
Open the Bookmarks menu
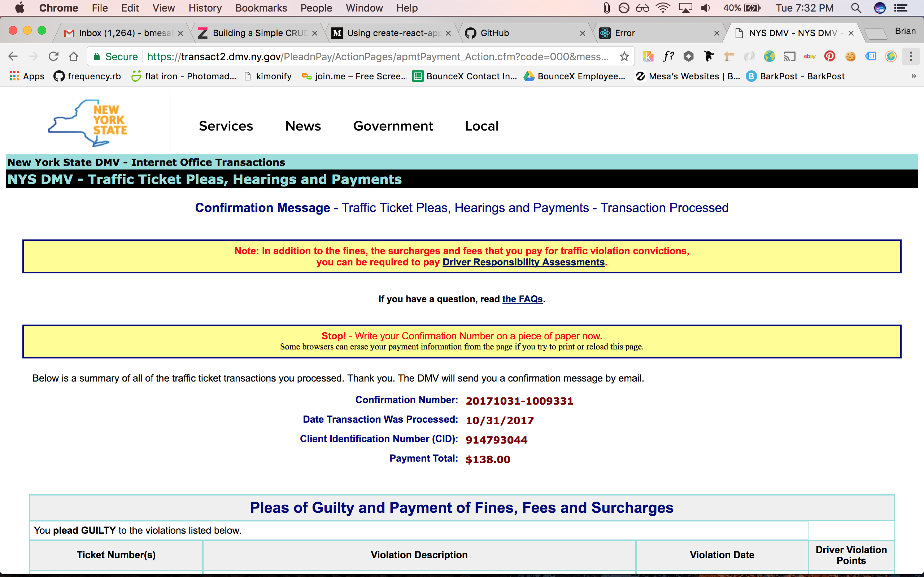(x=261, y=8)
